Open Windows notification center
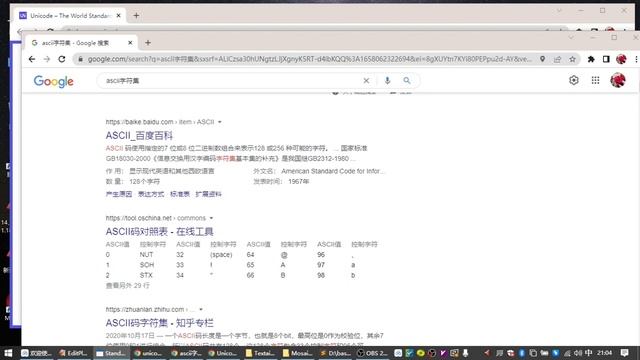 tap(624, 353)
